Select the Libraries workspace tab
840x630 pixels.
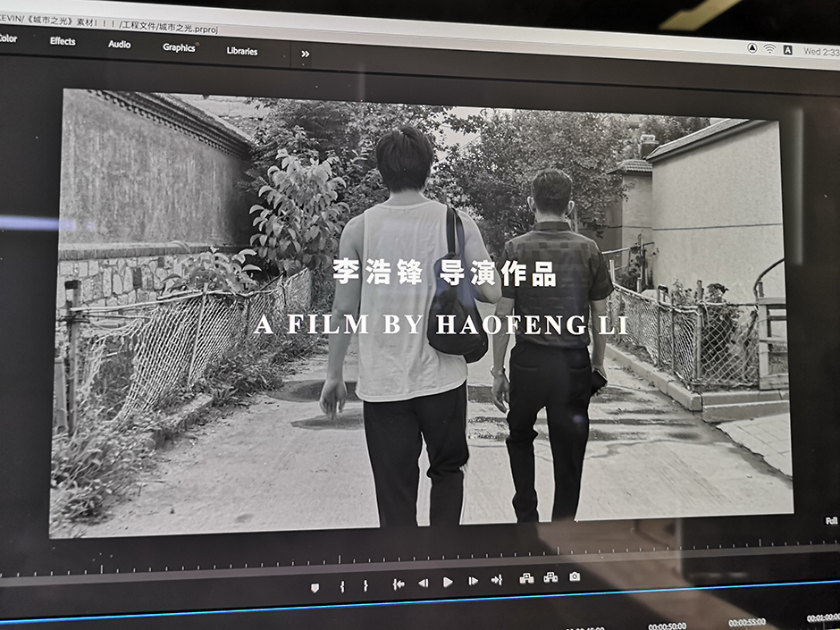pos(242,52)
